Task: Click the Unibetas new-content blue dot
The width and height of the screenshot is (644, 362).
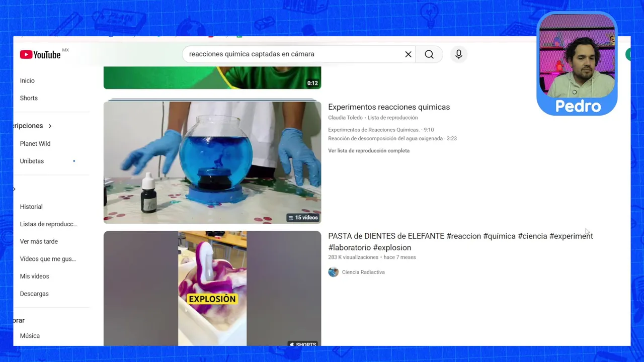Action: [74, 161]
